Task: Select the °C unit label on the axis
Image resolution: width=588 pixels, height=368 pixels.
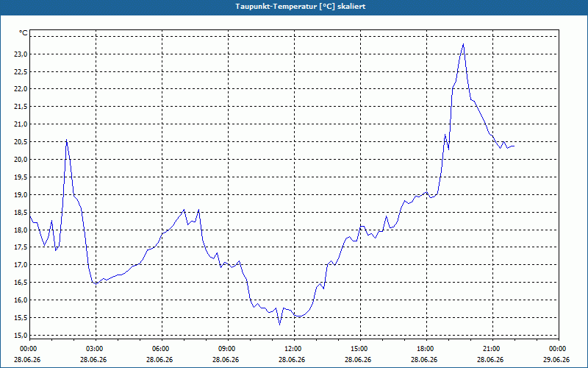Action: point(24,33)
